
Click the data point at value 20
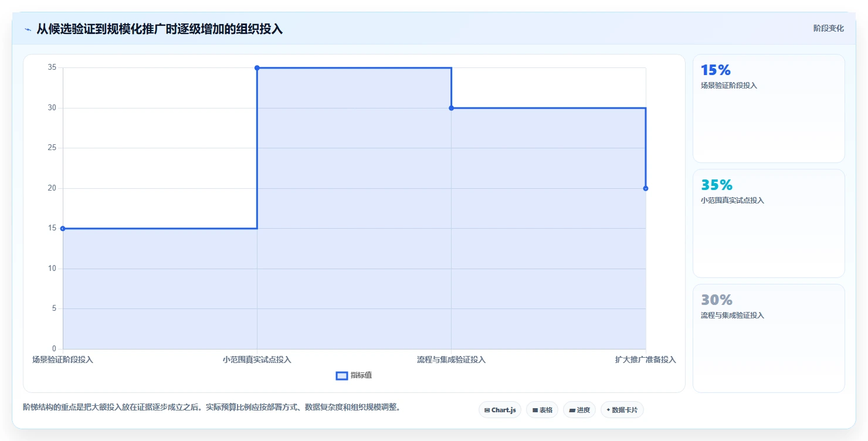pyautogui.click(x=645, y=188)
